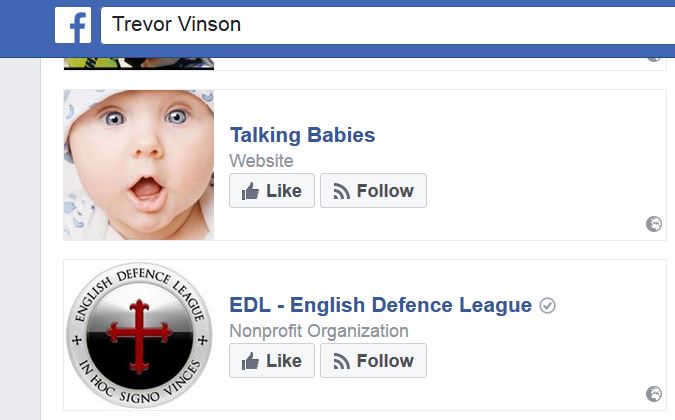
Task: Open the Talking Babies page link
Action: 302,135
